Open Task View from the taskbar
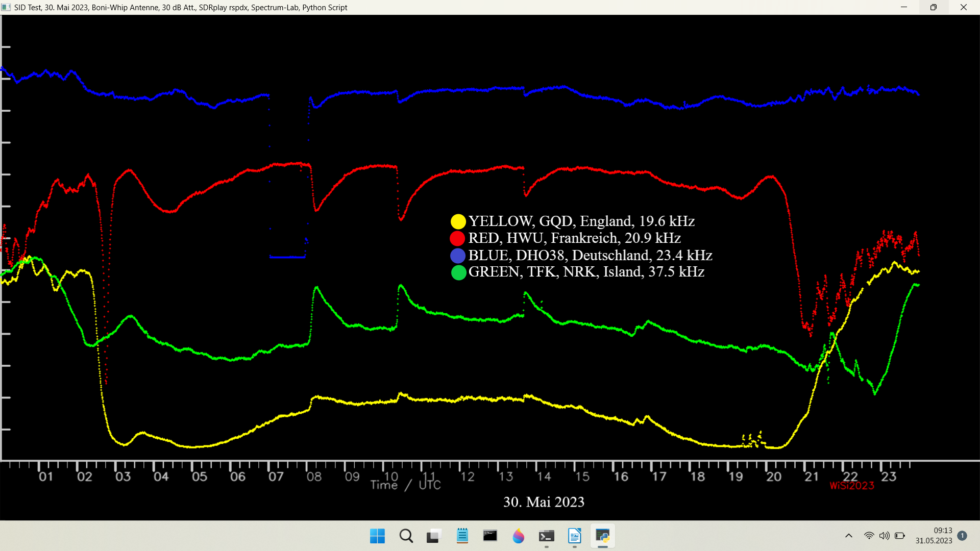The width and height of the screenshot is (980, 551). (433, 536)
